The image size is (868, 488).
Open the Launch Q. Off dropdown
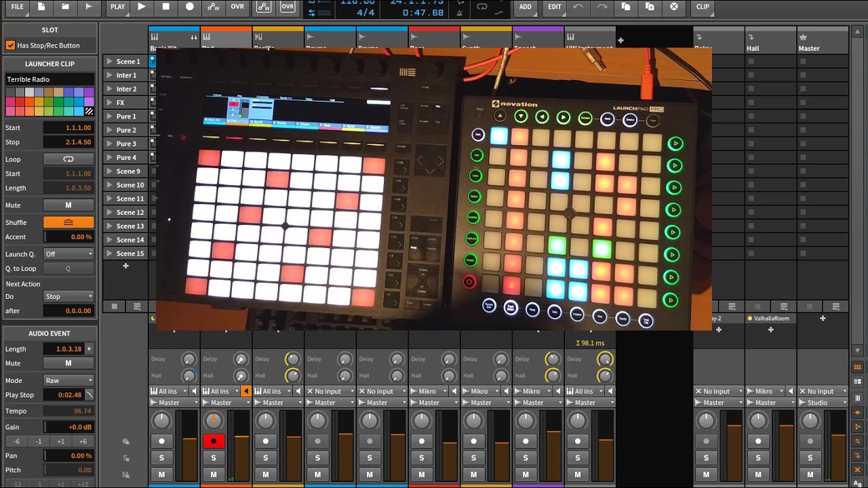pyautogui.click(x=68, y=254)
